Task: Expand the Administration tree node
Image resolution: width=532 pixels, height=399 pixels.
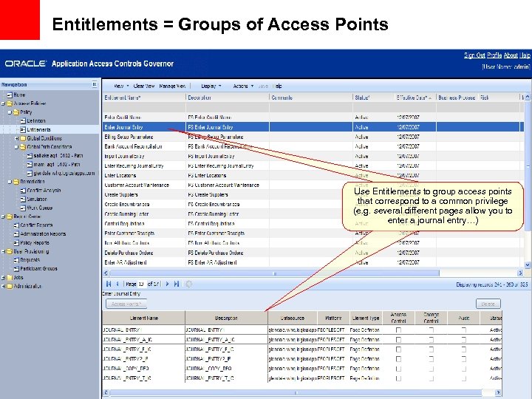Action: tap(4, 287)
